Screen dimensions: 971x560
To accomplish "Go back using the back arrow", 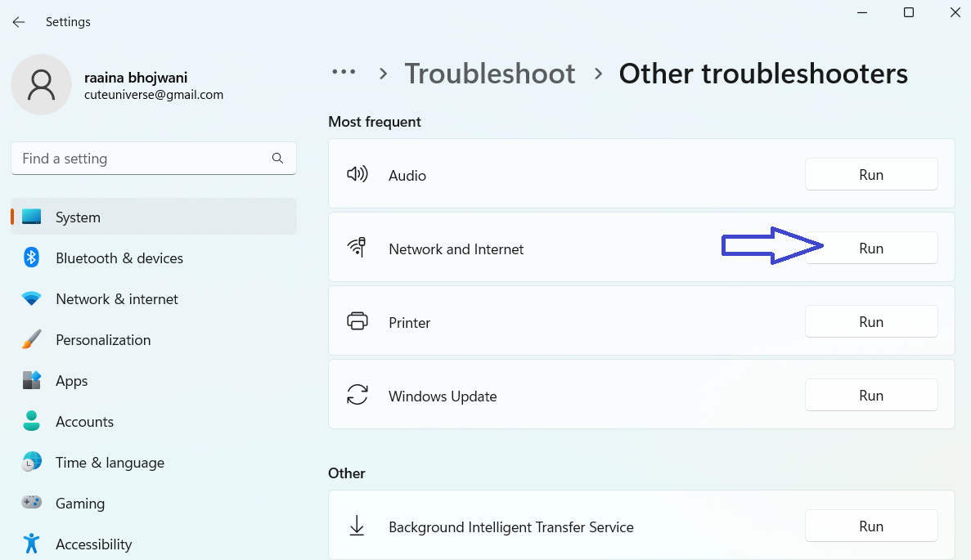I will (19, 22).
